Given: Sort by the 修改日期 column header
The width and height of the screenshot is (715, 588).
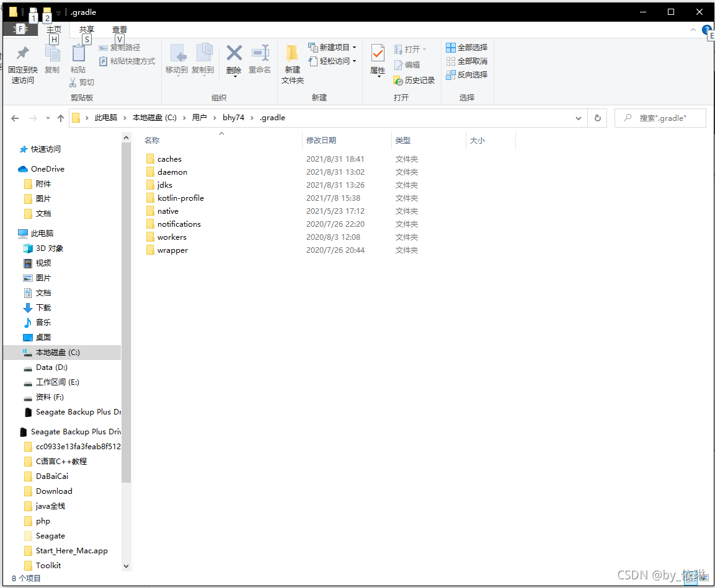Looking at the screenshot, I should point(321,141).
